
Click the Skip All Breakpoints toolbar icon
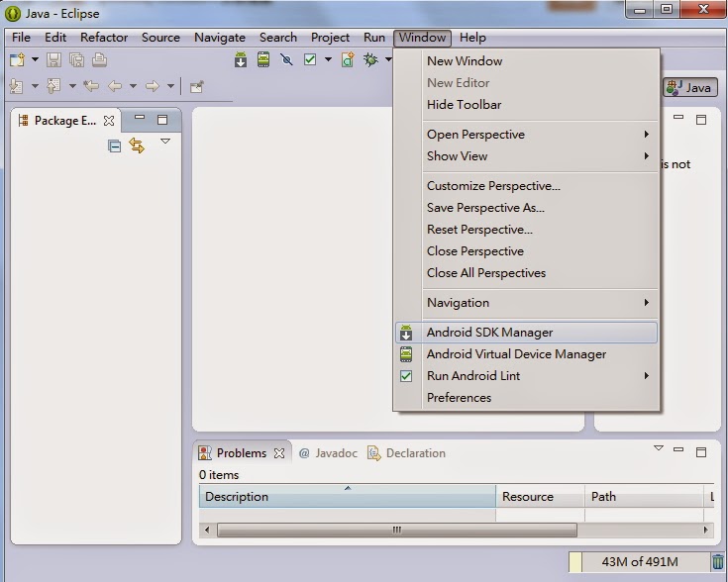(x=286, y=59)
